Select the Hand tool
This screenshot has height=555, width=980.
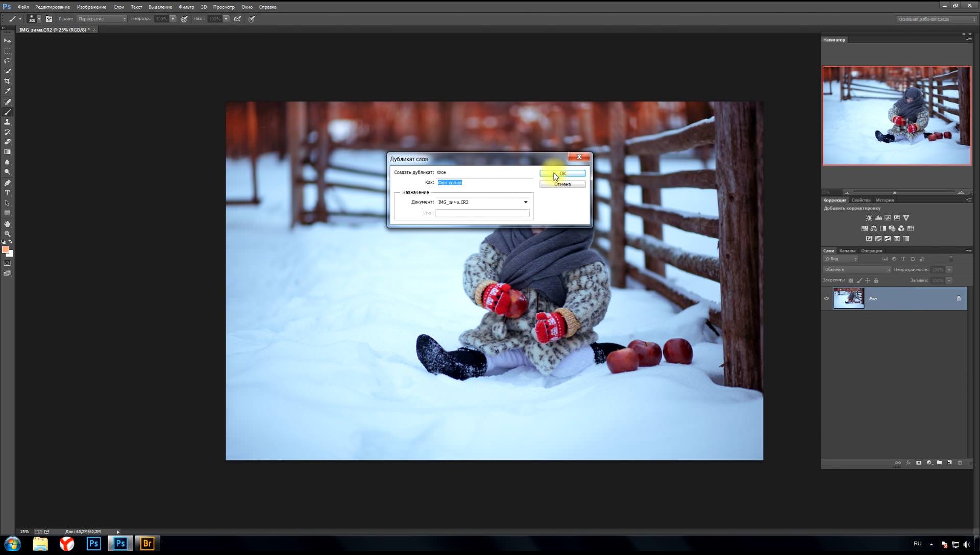(x=7, y=224)
